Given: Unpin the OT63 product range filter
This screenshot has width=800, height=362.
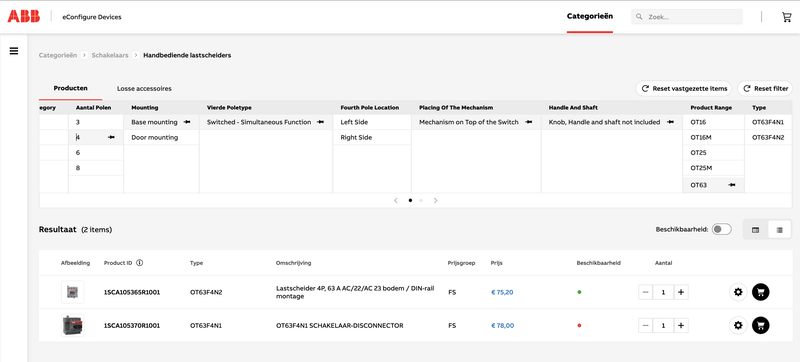Looking at the screenshot, I should 732,185.
